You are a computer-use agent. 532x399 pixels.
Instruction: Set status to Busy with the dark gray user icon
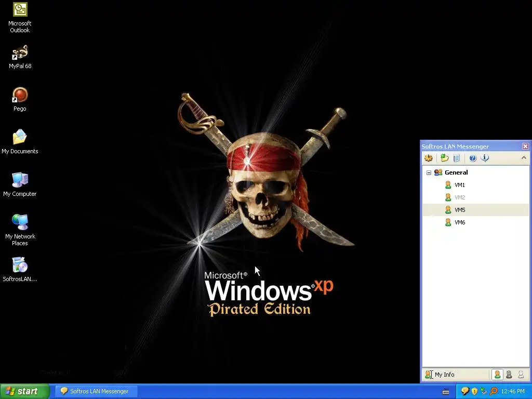[x=509, y=375]
